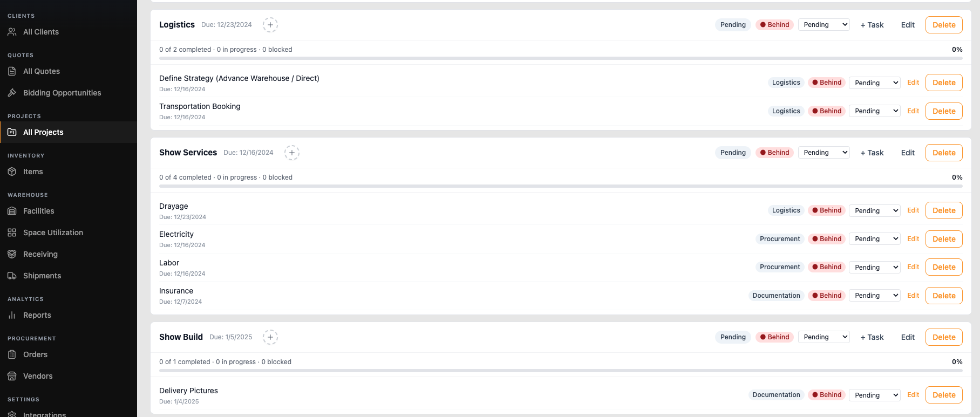Edit the Electricity task

(913, 239)
